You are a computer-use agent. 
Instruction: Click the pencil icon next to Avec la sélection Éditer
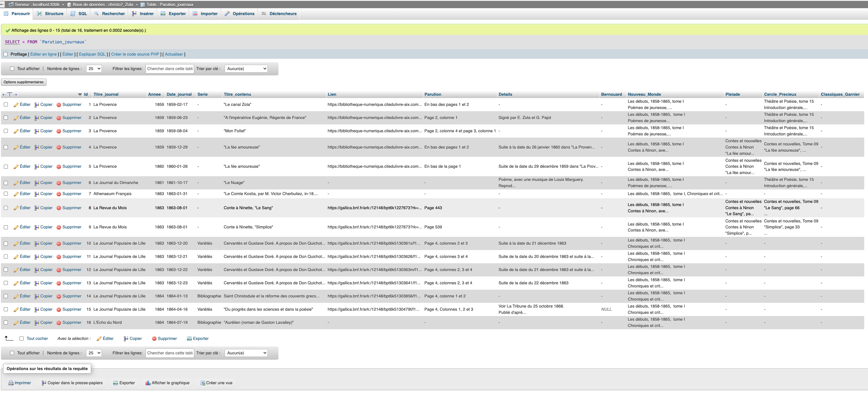tap(99, 339)
